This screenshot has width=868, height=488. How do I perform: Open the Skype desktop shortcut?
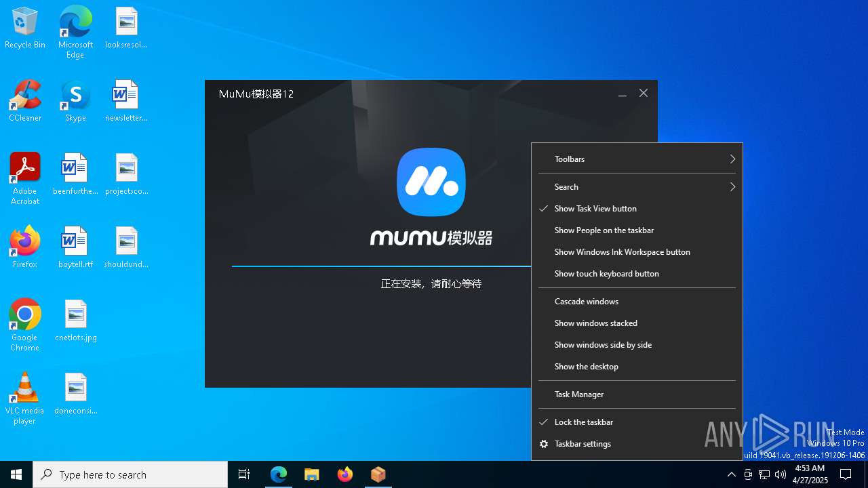tap(75, 101)
